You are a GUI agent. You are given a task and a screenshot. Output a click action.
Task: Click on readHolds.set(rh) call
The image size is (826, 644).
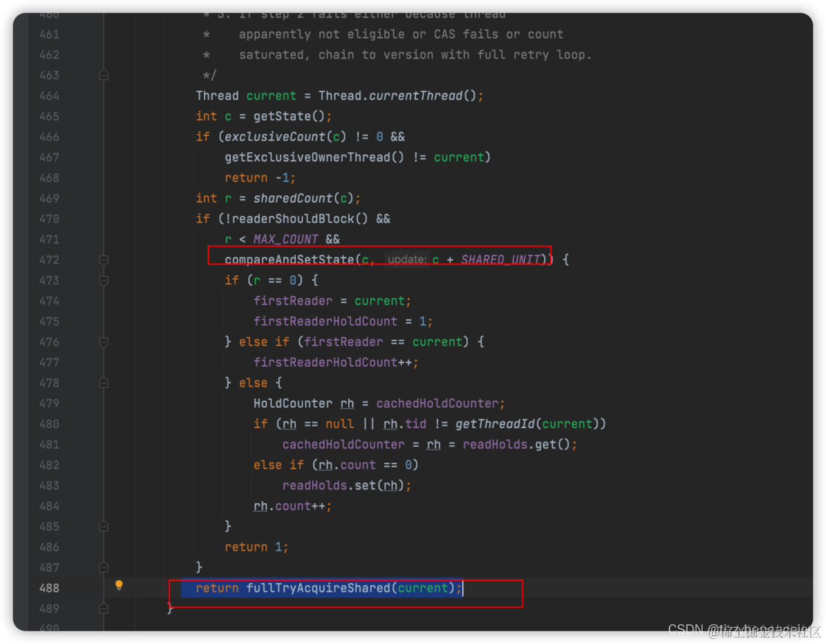pos(343,485)
